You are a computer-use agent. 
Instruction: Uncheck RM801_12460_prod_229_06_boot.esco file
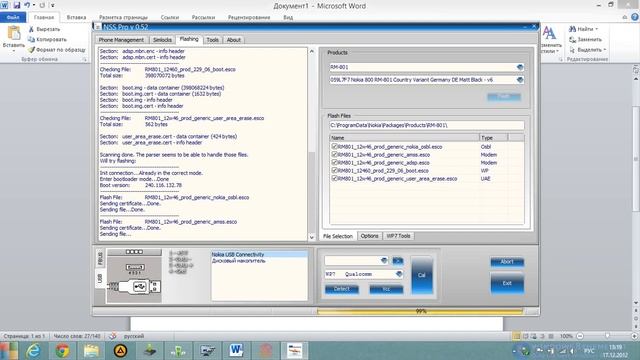coord(334,170)
